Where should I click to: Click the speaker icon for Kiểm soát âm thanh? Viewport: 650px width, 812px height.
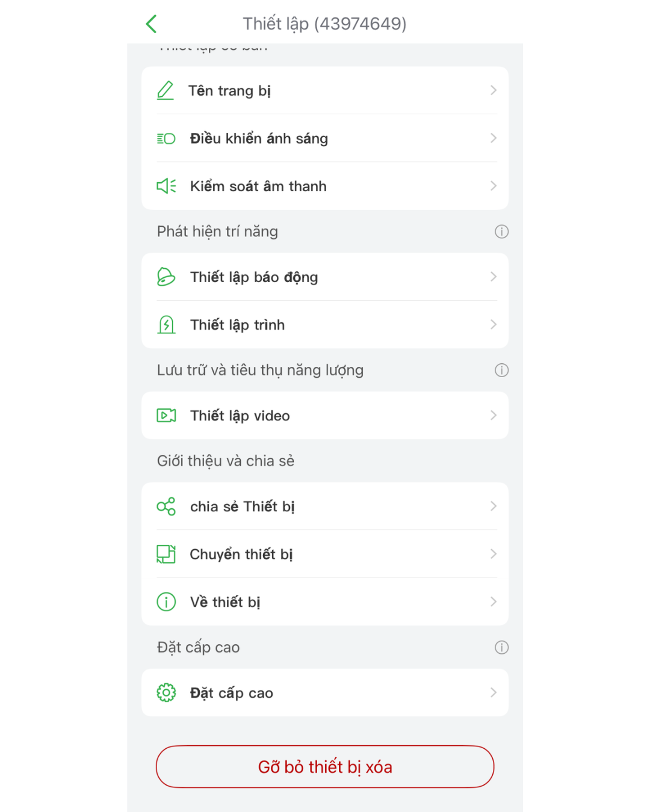tap(166, 186)
